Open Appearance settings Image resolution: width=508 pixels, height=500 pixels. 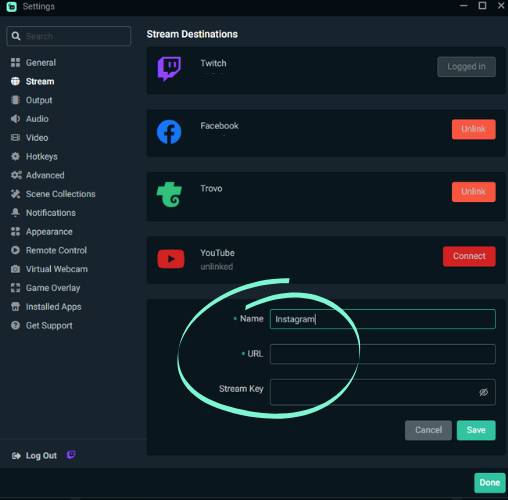(49, 232)
